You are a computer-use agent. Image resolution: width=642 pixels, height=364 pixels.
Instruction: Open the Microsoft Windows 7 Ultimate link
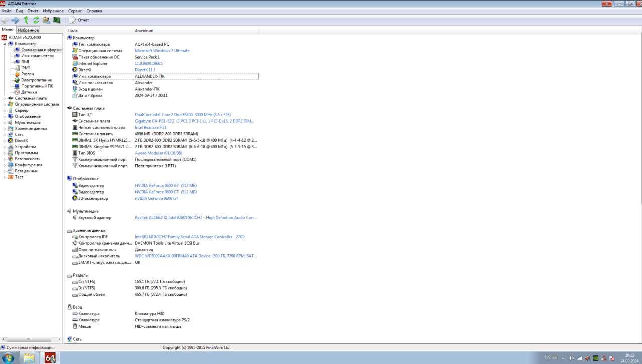[162, 51]
